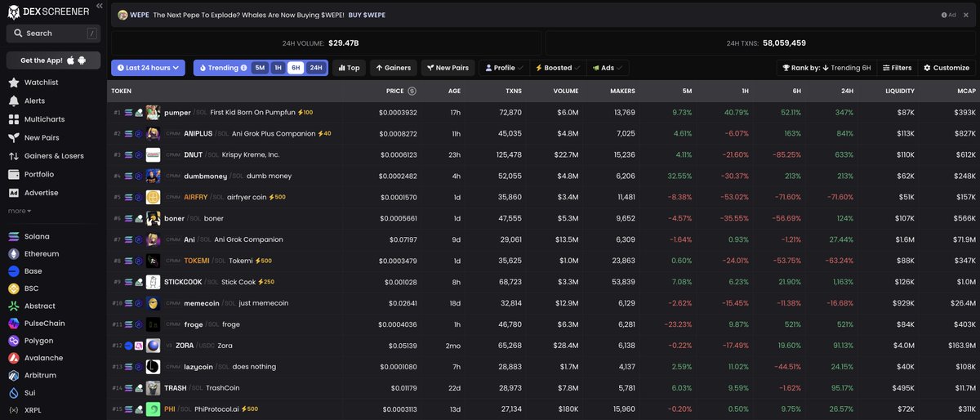Switch to the Top view
Viewport: 980px width, 420px height.
pos(349,68)
